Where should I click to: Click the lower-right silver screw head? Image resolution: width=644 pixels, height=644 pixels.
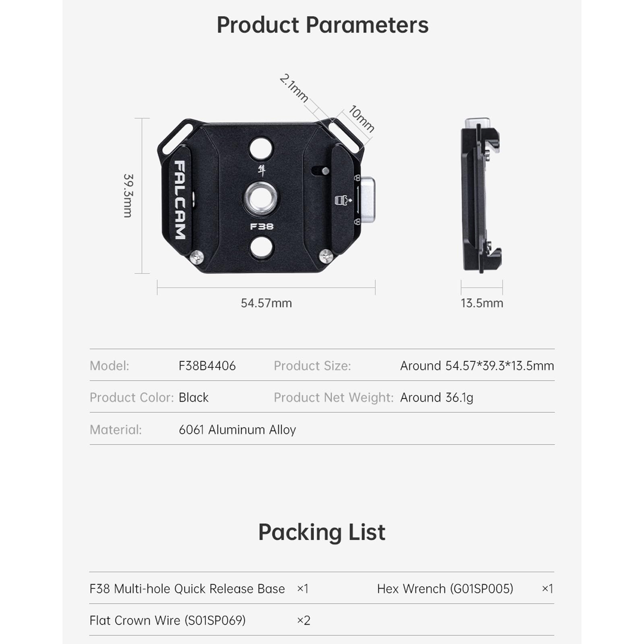point(326,255)
